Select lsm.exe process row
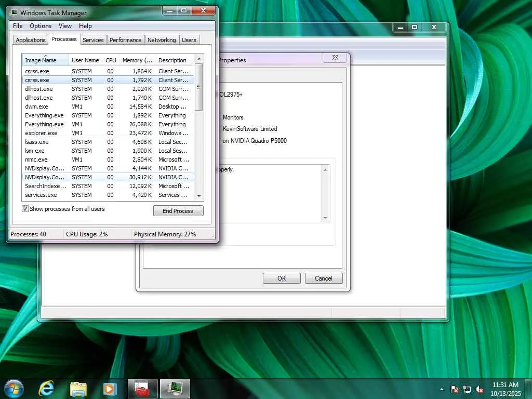The image size is (532, 399). point(108,151)
